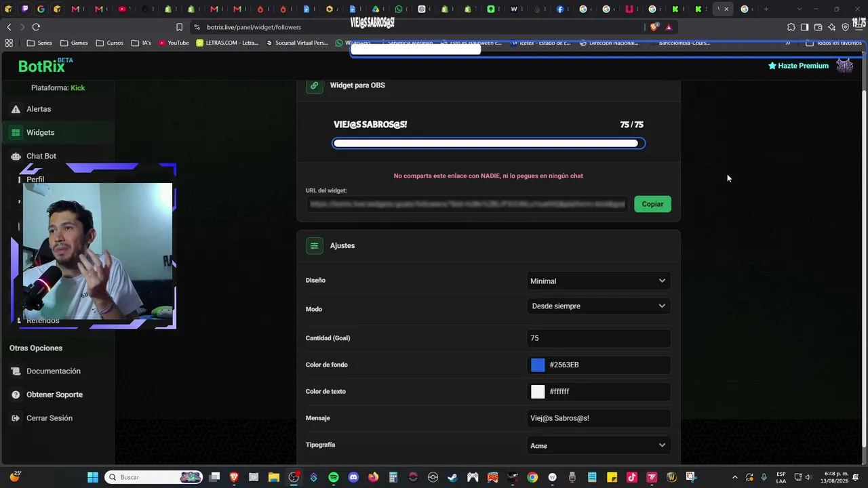Click the Mensaje text input field

click(599, 418)
